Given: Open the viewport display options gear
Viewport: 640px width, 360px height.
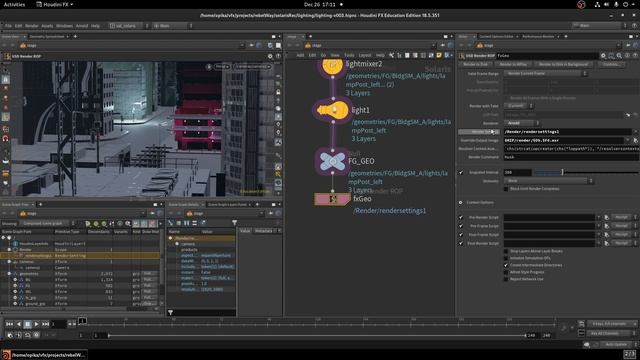Looking at the screenshot, I should (270, 56).
